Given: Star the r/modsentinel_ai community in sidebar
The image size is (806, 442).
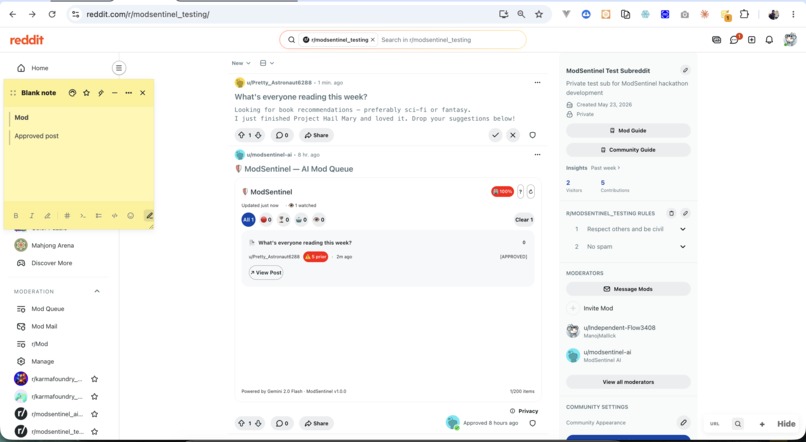Looking at the screenshot, I should pos(95,414).
